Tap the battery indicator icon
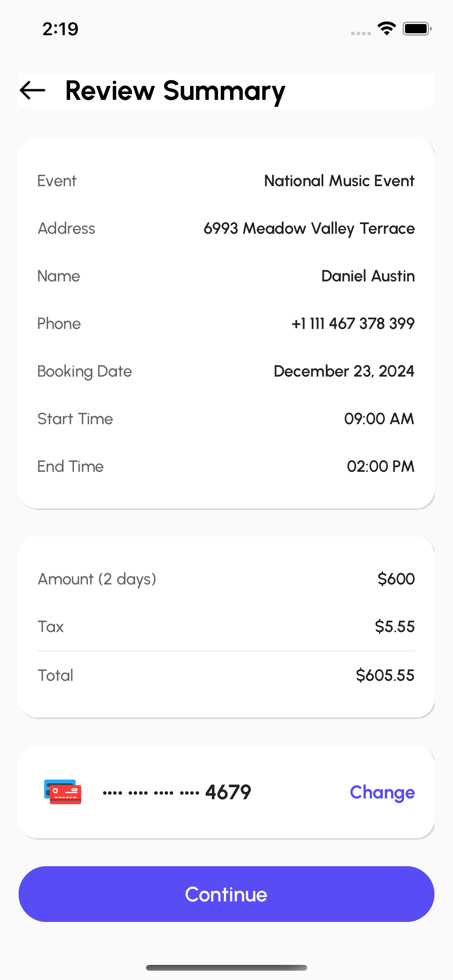453x980 pixels. pyautogui.click(x=417, y=29)
